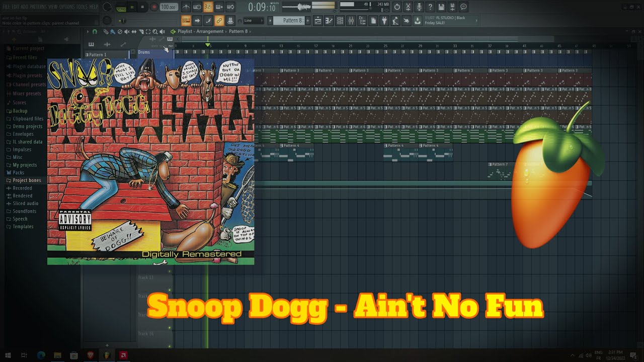Expand the Plugin database folder
The image size is (644, 362).
(x=26, y=66)
